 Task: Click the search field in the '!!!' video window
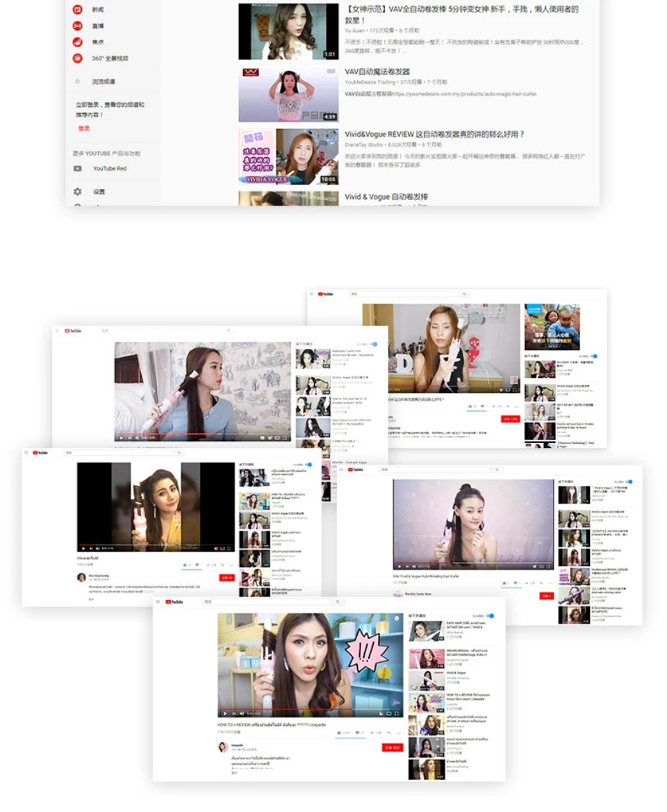[x=267, y=602]
